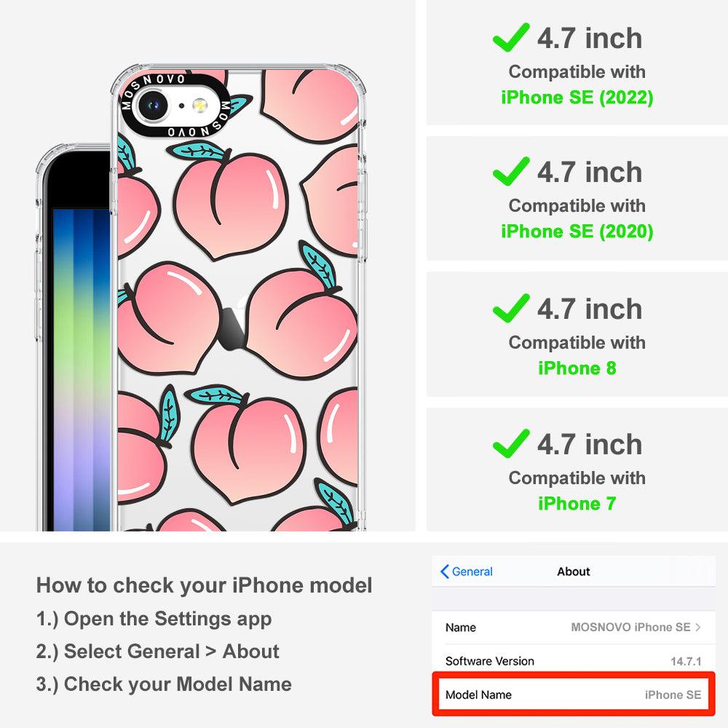Image resolution: width=728 pixels, height=728 pixels.
Task: Click the iPhone 7 compatibility text
Action: [x=577, y=504]
